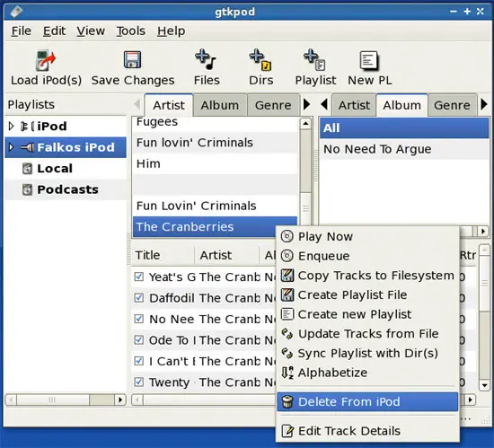Expand the Falkos iPod tree node
Viewport: 494px width, 448px height.
pos(11,147)
